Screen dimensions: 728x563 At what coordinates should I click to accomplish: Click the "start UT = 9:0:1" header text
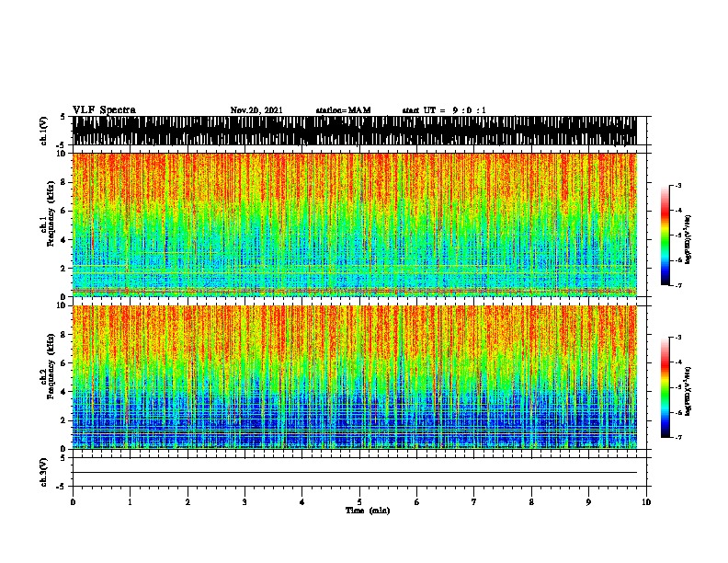coord(444,110)
